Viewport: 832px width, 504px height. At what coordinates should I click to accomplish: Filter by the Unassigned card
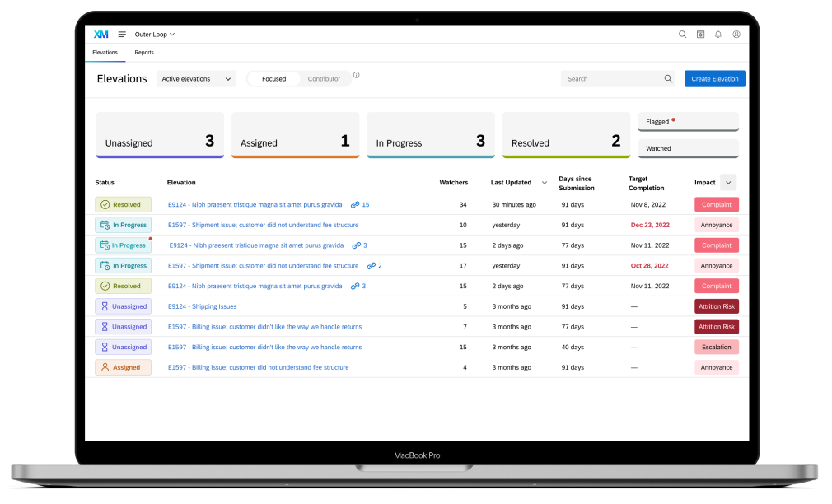coord(160,135)
